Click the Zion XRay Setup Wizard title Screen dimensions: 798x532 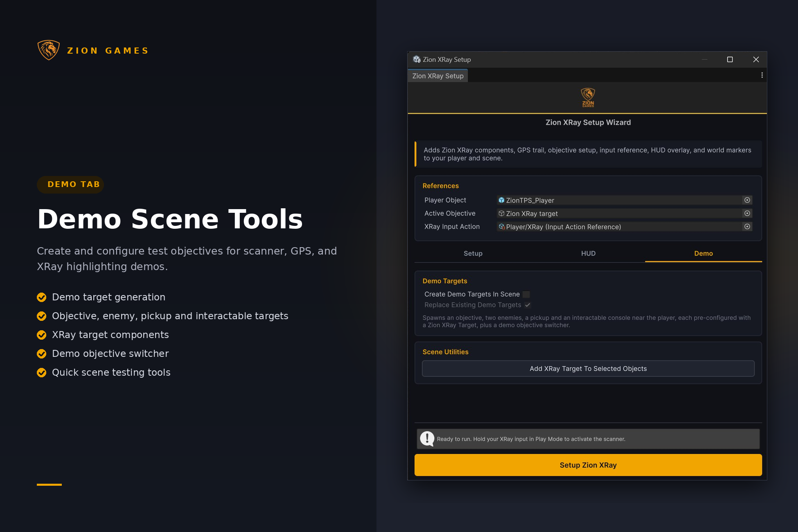[588, 122]
